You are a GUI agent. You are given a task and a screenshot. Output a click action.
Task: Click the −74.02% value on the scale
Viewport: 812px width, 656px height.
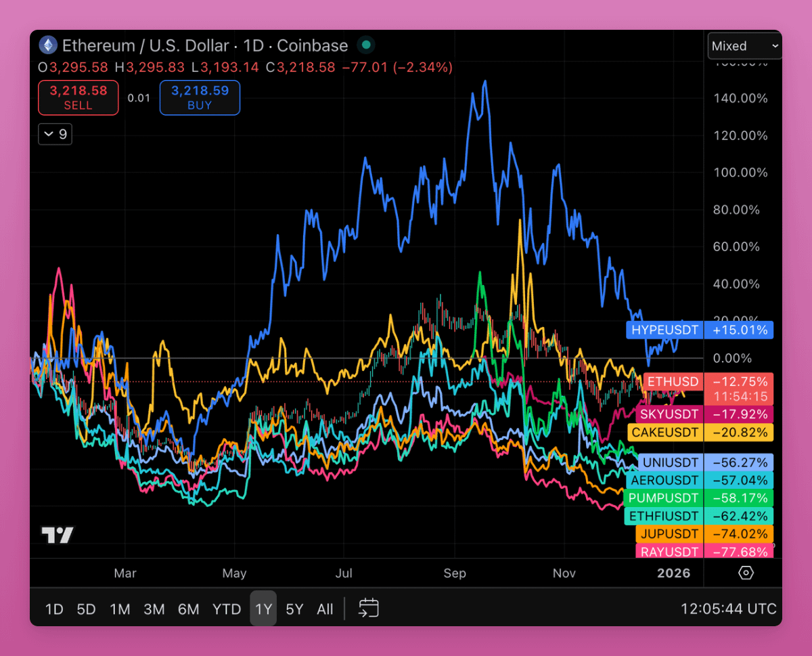tap(740, 533)
